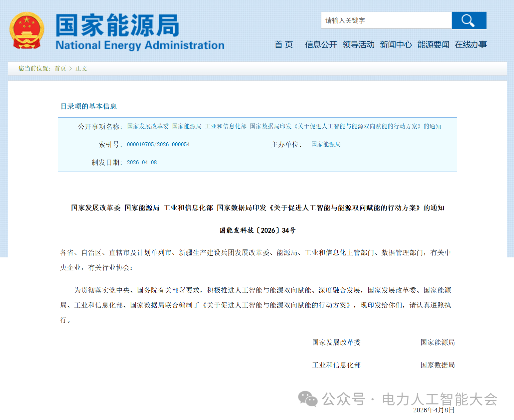Open the 新闻中心 navigation menu item
Image resolution: width=514 pixels, height=420 pixels.
point(396,45)
